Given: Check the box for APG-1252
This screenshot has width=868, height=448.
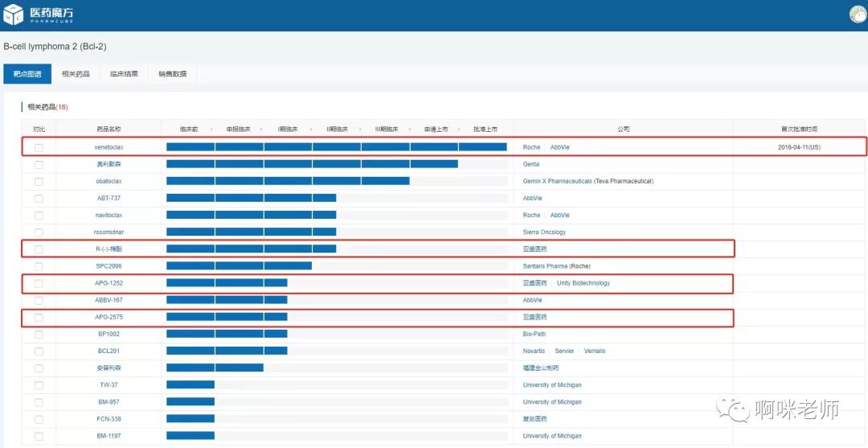Looking at the screenshot, I should (39, 284).
